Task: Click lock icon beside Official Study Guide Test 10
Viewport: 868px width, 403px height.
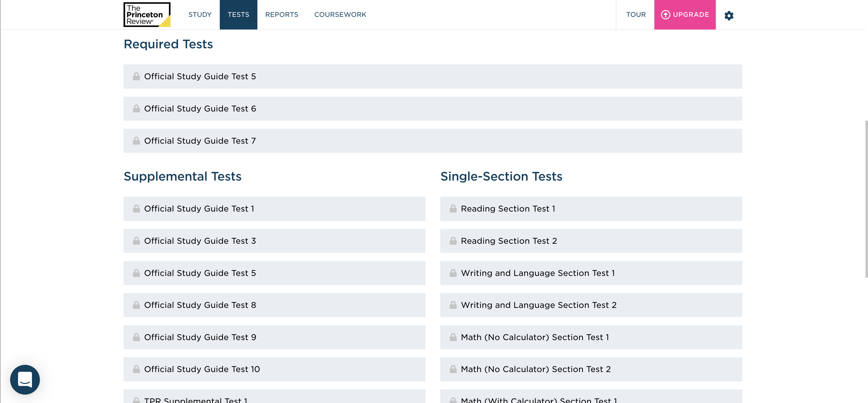Action: [136, 369]
